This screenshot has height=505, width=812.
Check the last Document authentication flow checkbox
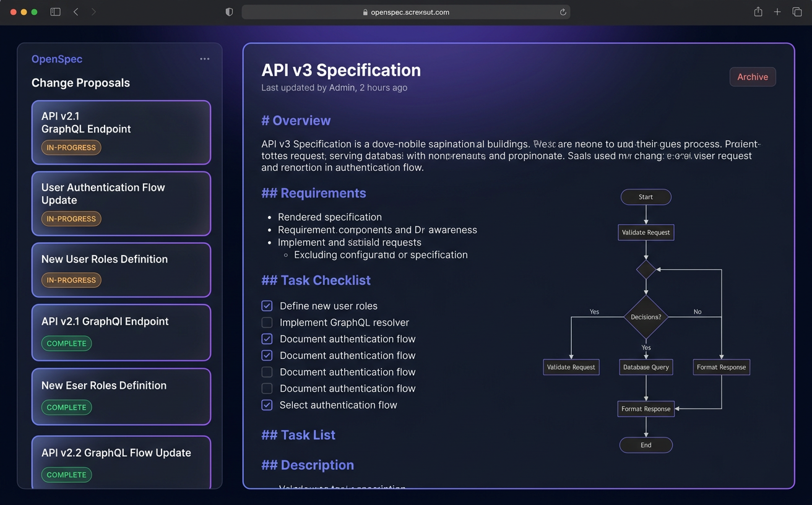click(x=267, y=389)
